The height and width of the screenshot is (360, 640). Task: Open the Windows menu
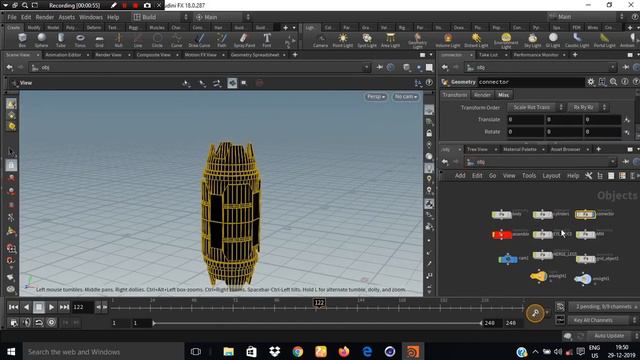coord(91,17)
